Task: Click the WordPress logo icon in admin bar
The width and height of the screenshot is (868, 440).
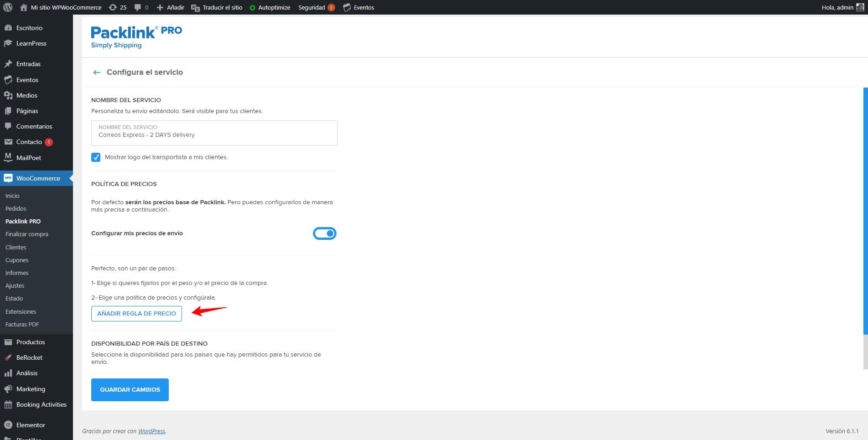Action: click(8, 7)
